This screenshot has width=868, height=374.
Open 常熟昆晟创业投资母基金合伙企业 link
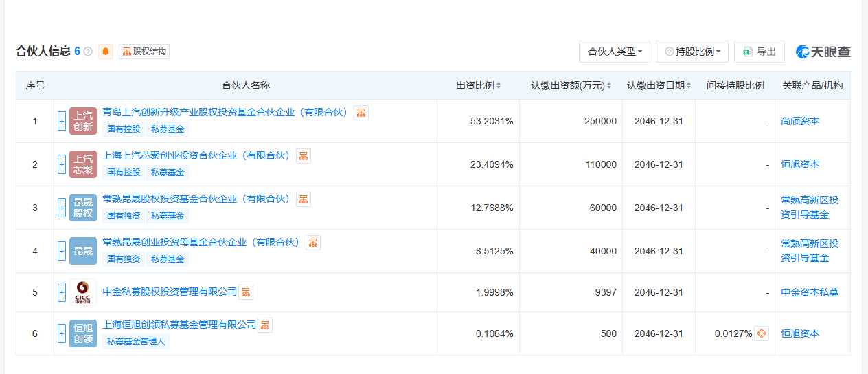[x=202, y=242]
